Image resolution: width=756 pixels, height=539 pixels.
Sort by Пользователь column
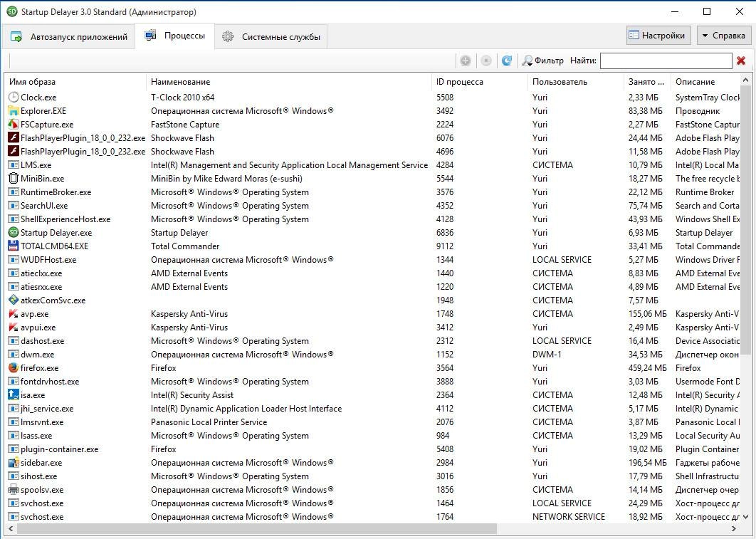coord(576,81)
